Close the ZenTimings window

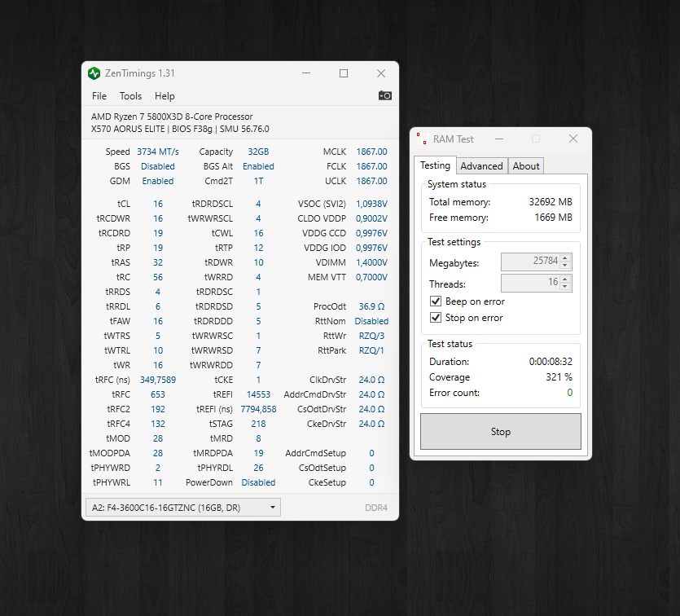tap(381, 73)
